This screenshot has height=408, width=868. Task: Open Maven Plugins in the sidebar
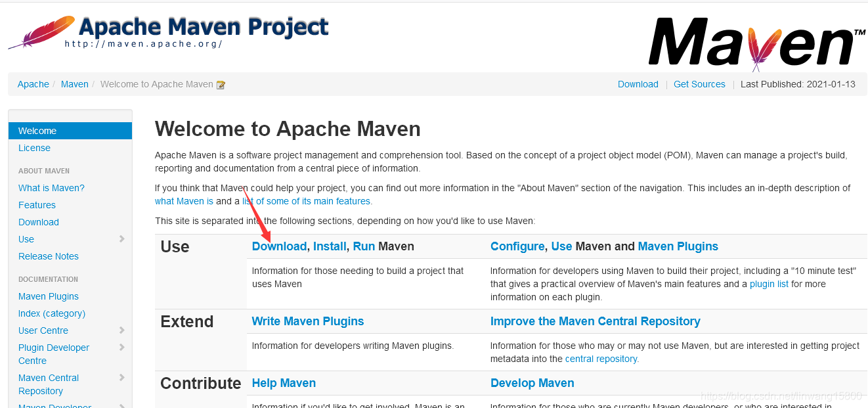tap(49, 296)
